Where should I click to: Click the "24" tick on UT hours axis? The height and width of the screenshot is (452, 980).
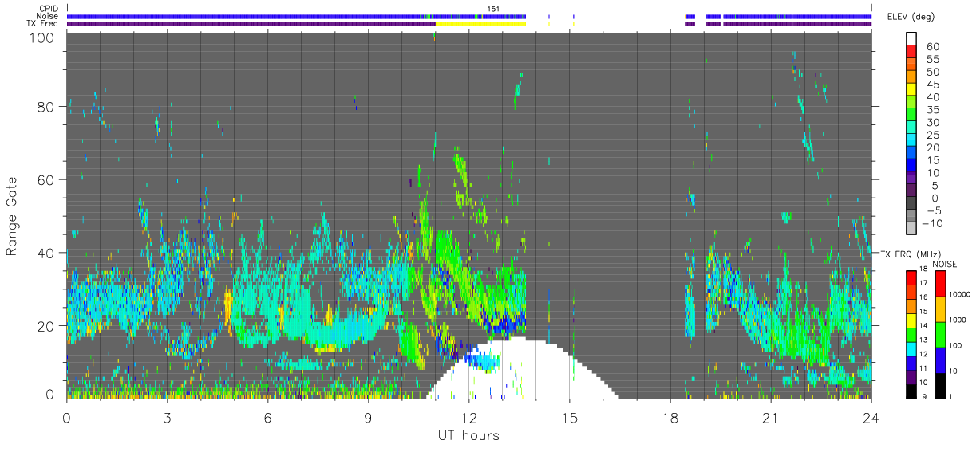click(x=871, y=417)
